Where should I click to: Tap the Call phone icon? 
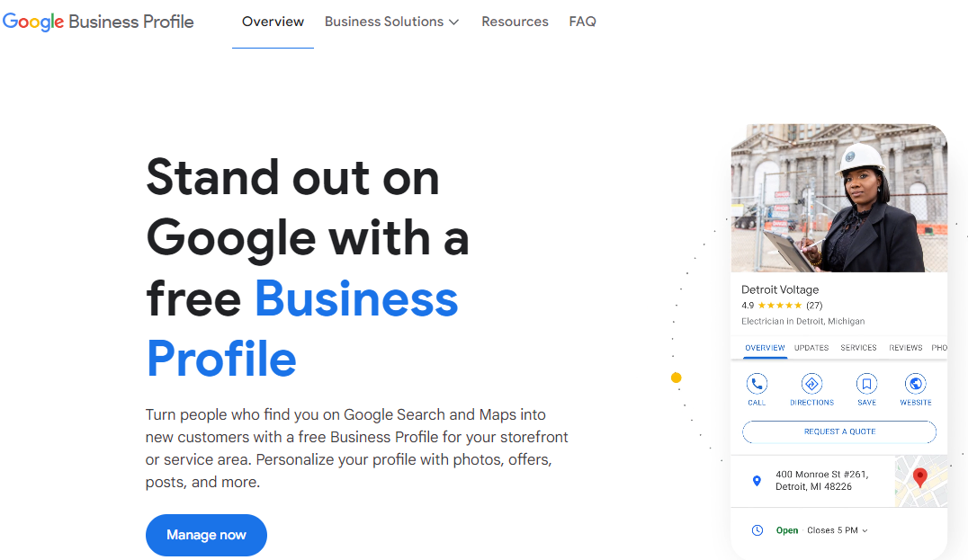pos(757,384)
